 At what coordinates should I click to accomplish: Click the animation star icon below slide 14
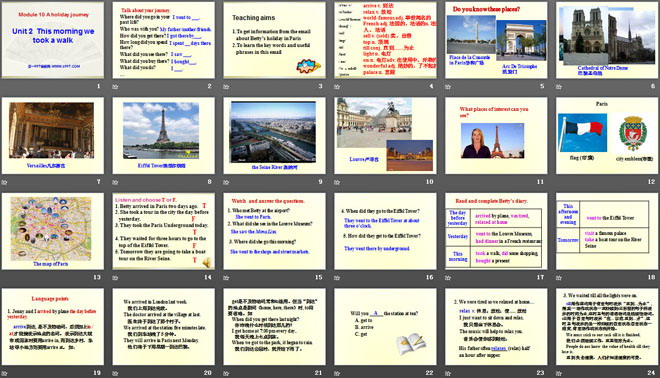tap(115, 278)
